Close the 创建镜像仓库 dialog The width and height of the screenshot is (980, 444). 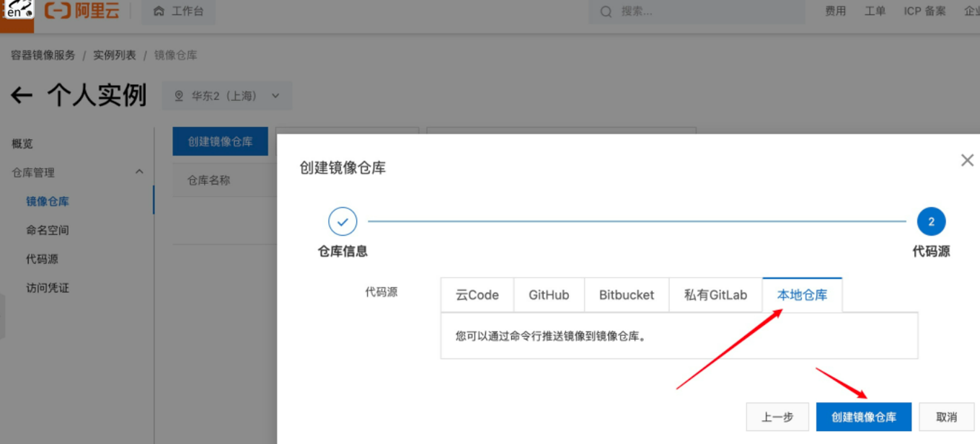pos(967,160)
